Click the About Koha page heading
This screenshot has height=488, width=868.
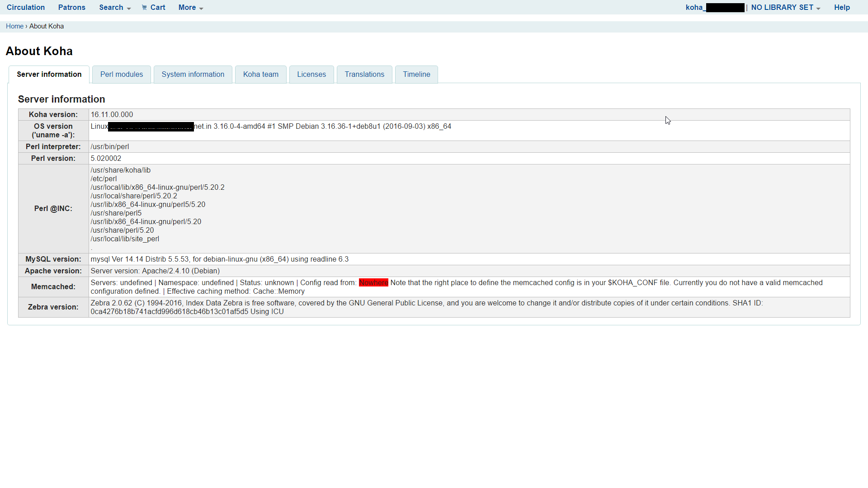pos(39,51)
